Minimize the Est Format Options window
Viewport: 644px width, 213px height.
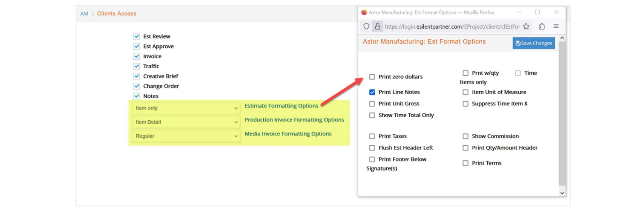click(520, 12)
